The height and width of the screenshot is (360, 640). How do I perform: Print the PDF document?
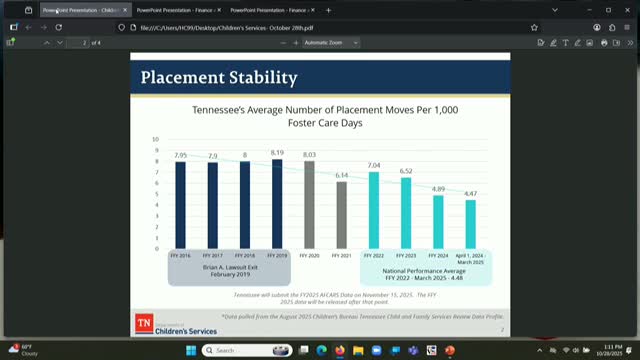(604, 42)
